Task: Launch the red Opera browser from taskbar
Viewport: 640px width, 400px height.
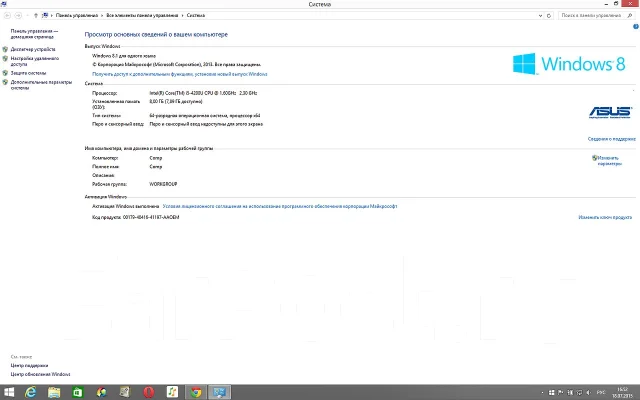Action: (149, 392)
